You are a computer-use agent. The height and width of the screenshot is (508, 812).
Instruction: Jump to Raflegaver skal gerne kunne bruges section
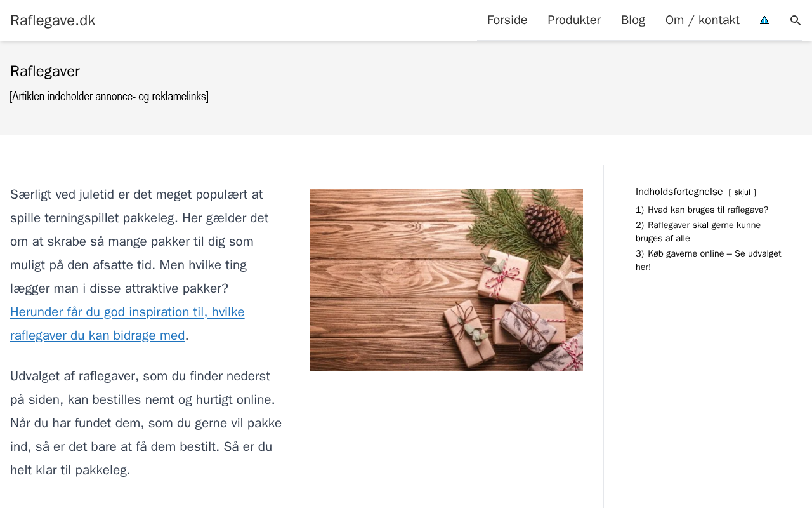point(698,232)
